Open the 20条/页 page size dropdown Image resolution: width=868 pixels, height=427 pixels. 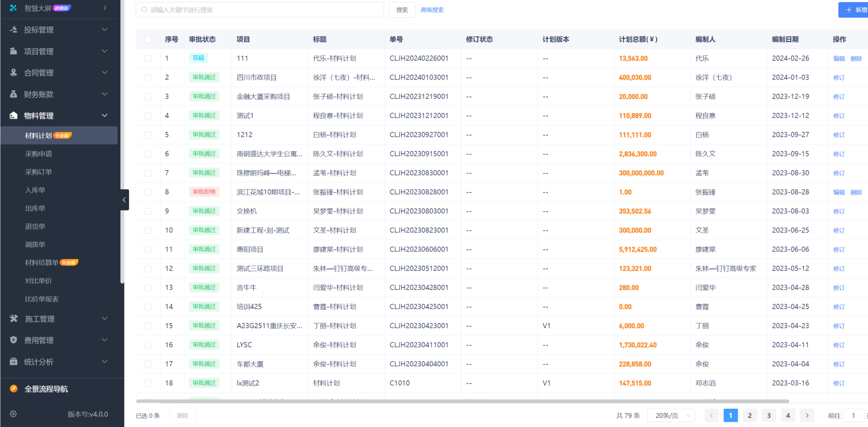[x=671, y=416]
